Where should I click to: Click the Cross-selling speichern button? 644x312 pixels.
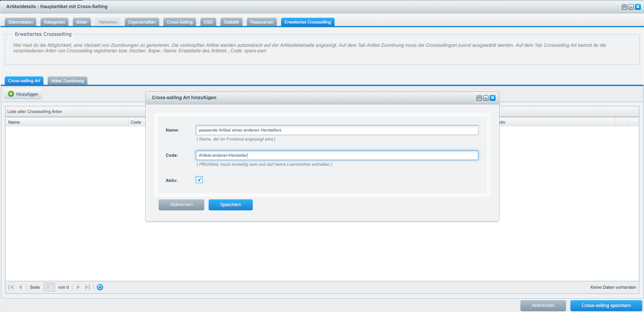click(x=606, y=306)
